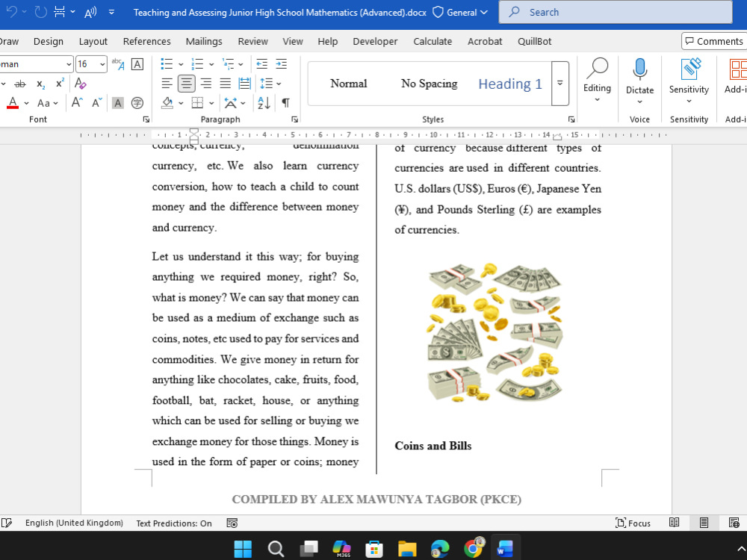
Task: Open the Layout tab
Action: tap(93, 41)
